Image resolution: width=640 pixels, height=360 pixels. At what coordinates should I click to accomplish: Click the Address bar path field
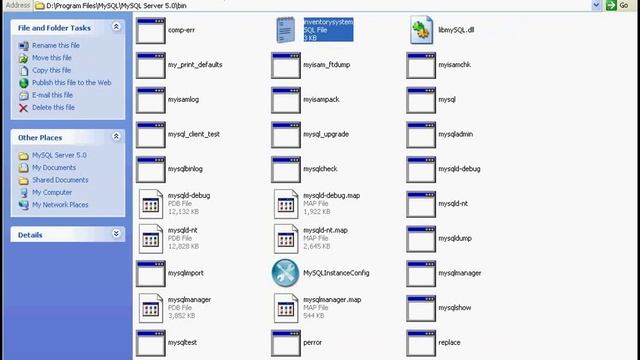coord(312,5)
